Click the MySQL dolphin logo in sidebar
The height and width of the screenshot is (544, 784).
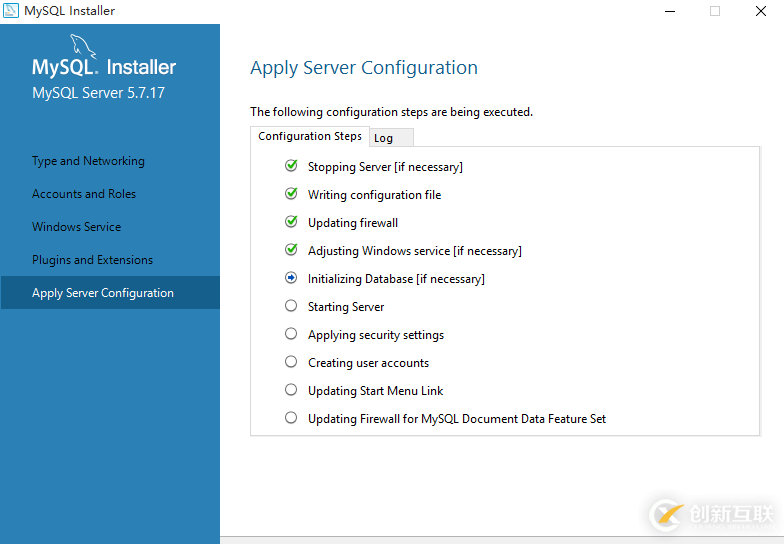pos(84,46)
